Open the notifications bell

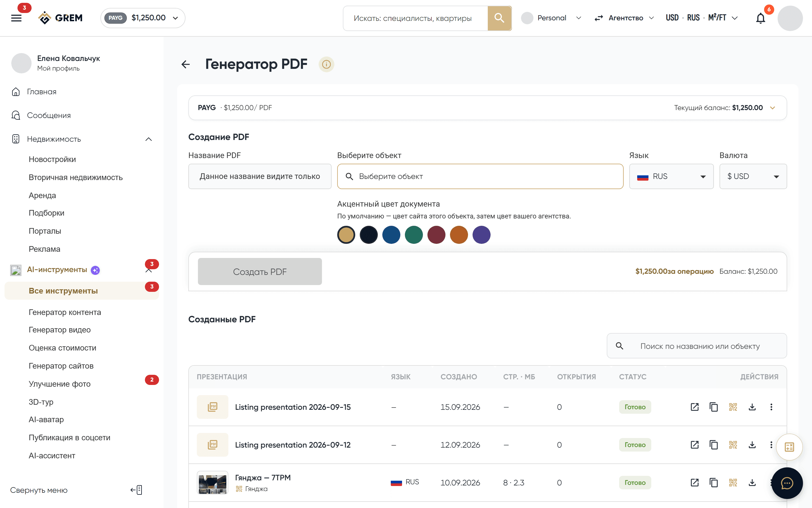pos(760,18)
